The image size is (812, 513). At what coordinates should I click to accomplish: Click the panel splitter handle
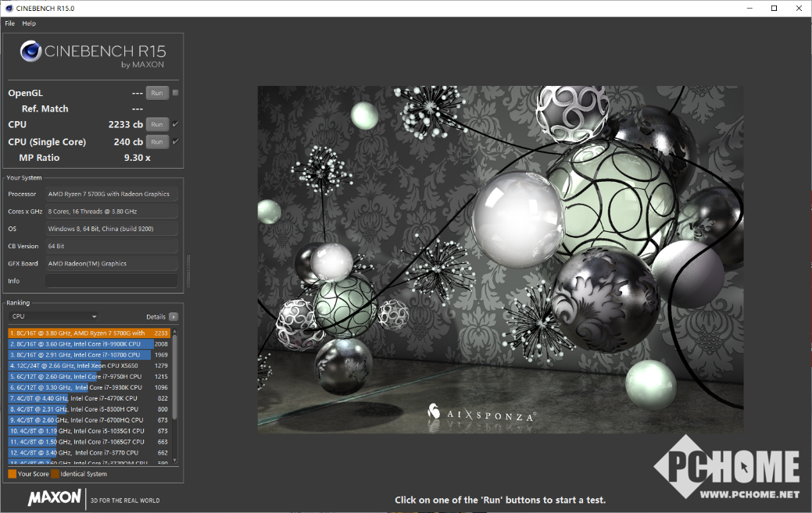coord(188,270)
